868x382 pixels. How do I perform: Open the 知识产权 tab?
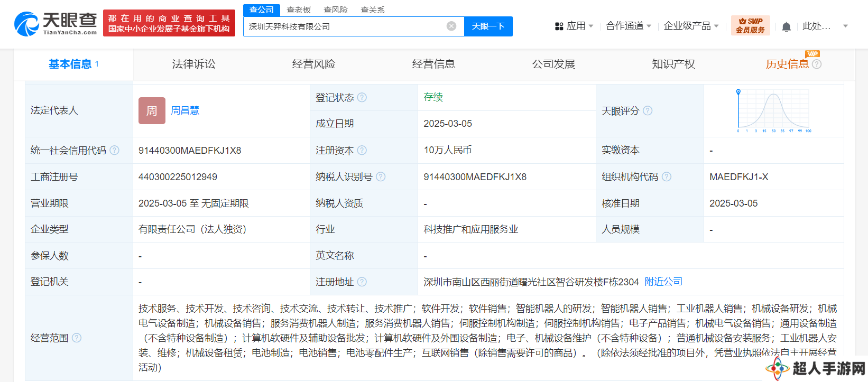674,64
